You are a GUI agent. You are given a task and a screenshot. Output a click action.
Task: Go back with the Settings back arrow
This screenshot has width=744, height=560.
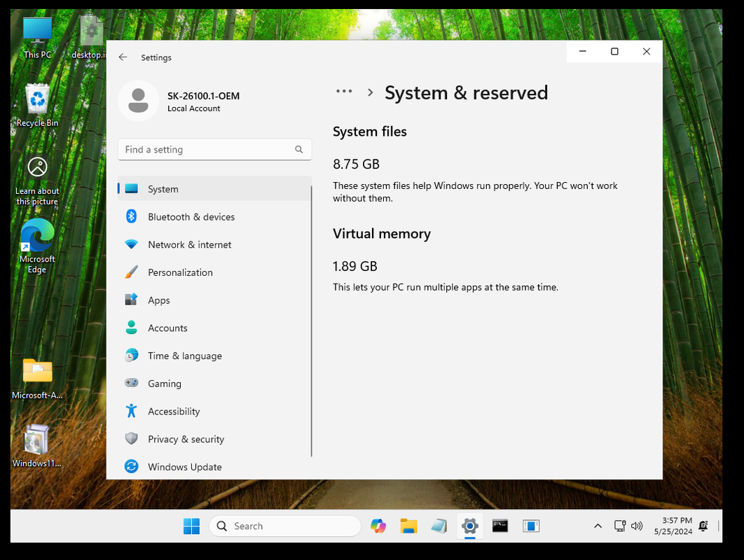[123, 57]
